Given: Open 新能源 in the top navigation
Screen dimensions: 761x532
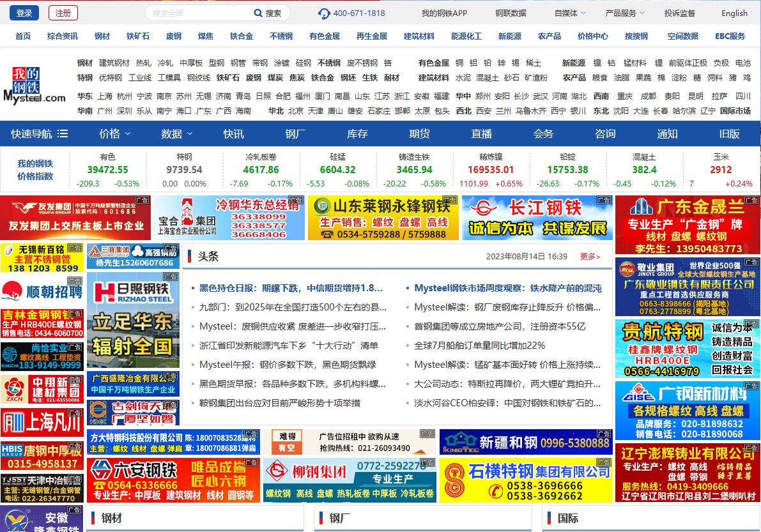Looking at the screenshot, I should tap(510, 36).
